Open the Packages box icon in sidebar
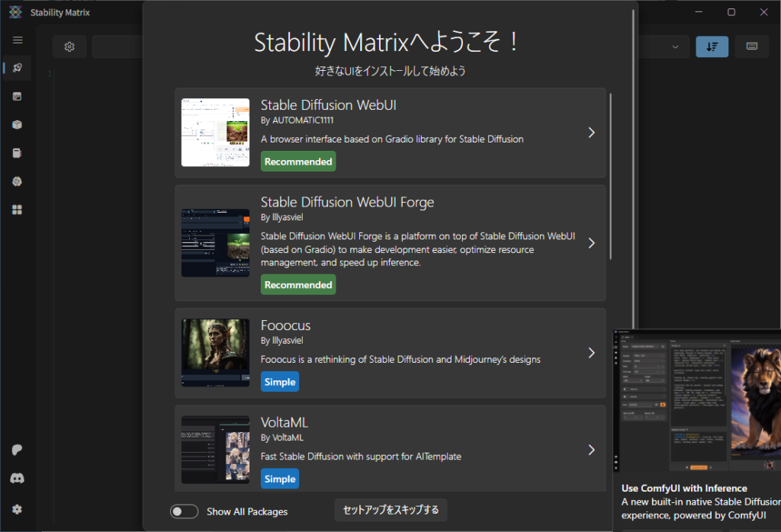Screen dimensions: 781x532 coord(18,124)
